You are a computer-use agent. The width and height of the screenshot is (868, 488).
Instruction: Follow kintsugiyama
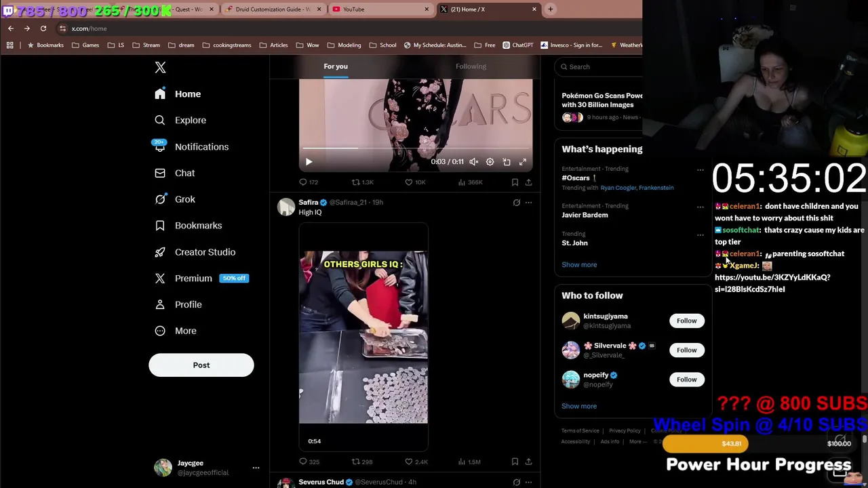[x=686, y=321]
